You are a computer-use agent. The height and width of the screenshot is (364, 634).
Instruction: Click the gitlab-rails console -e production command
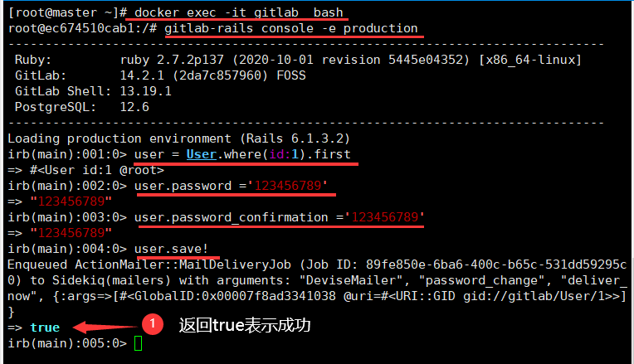pos(290,28)
